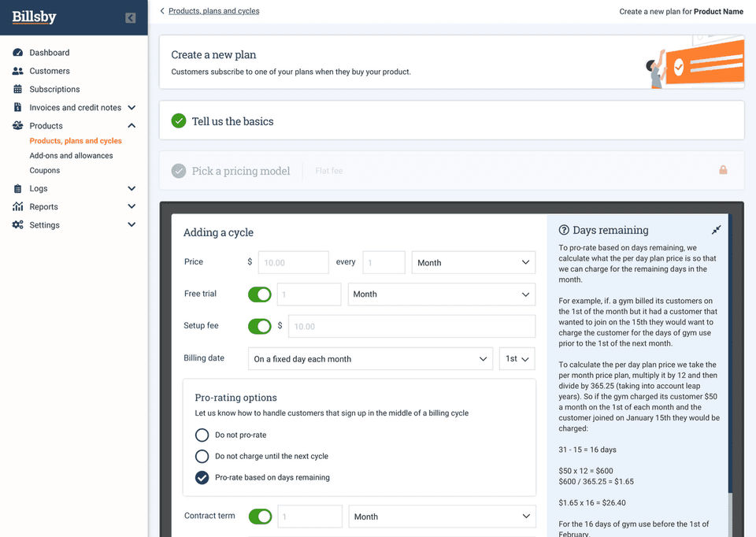Open the 1st billing day dropdown
The width and height of the screenshot is (756, 537).
(517, 359)
